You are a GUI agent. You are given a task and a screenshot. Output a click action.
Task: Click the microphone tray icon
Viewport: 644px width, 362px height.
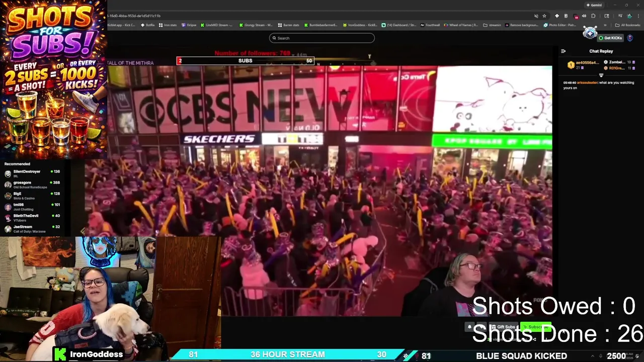click(600, 356)
